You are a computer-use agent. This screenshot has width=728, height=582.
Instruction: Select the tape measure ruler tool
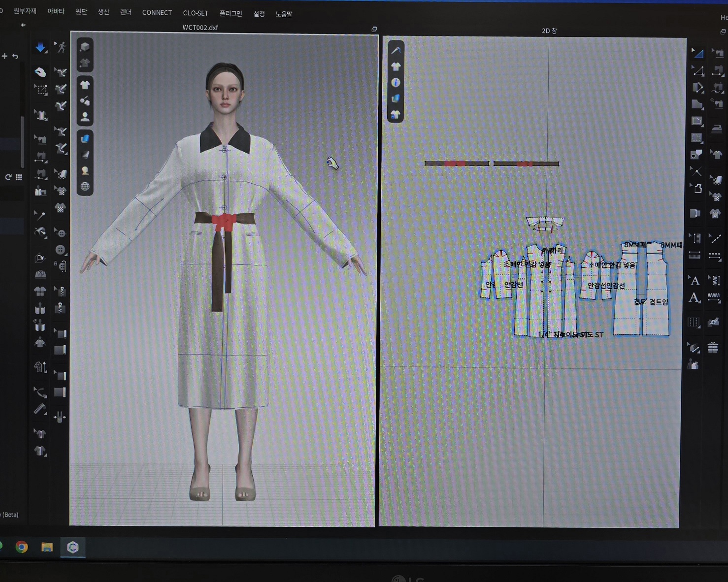40,409
